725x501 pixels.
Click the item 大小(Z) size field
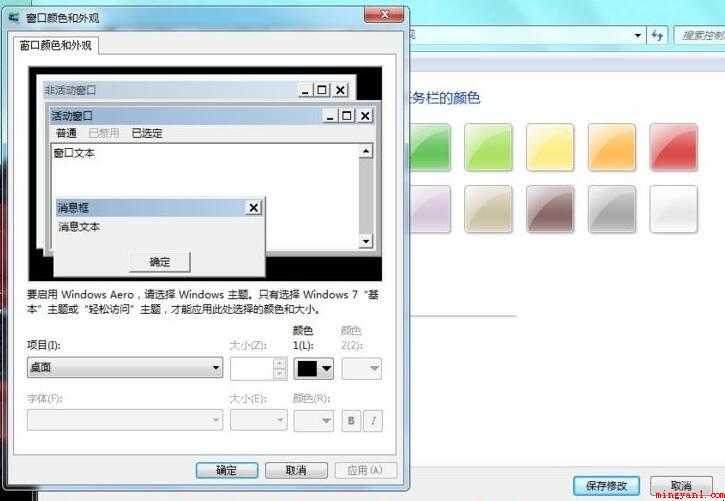pos(252,368)
